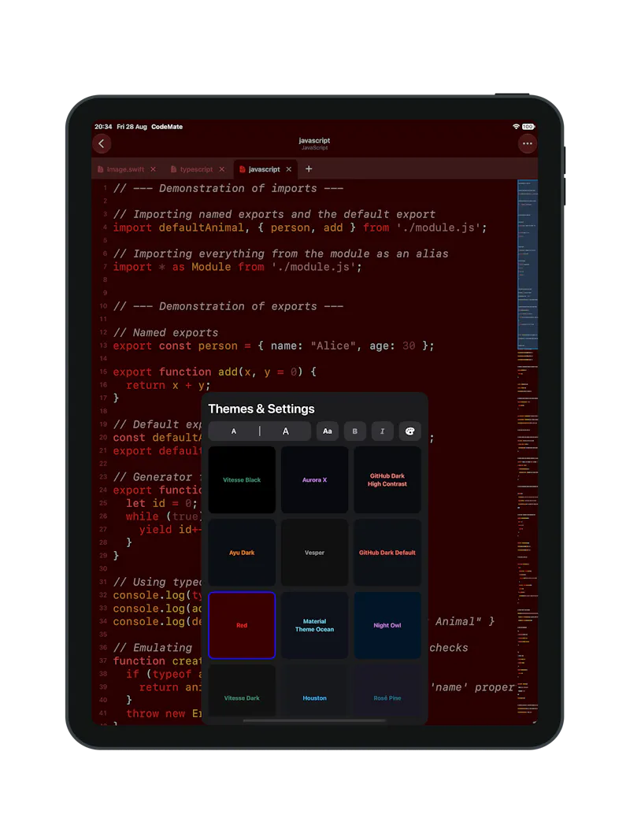
Task: Click the Themes & Settings heading
Action: 261,409
